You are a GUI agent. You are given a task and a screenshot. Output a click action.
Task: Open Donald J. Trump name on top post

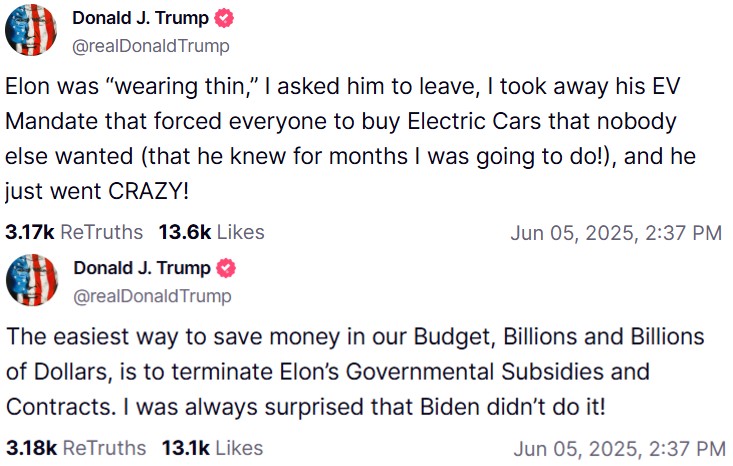142,18
